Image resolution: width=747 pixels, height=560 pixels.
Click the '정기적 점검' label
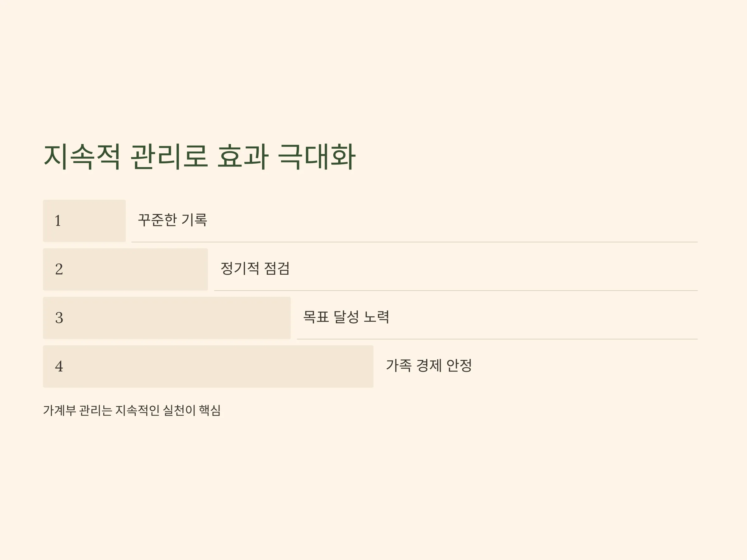255,269
